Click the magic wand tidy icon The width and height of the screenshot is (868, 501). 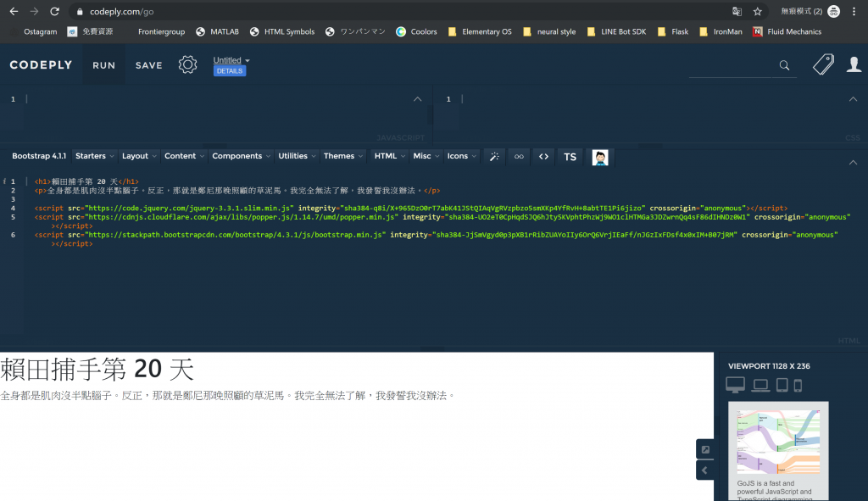[494, 157]
